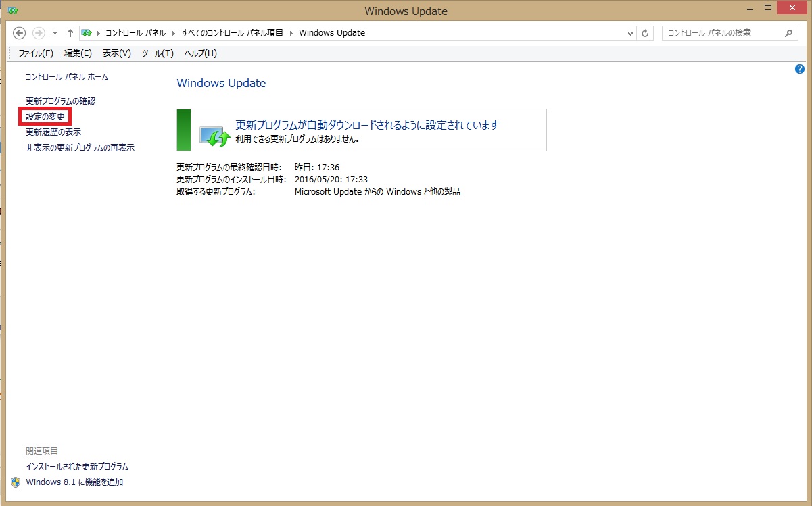The height and width of the screenshot is (506, 812).
Task: Go to コントロール パネル ホーム
Action: click(x=66, y=77)
